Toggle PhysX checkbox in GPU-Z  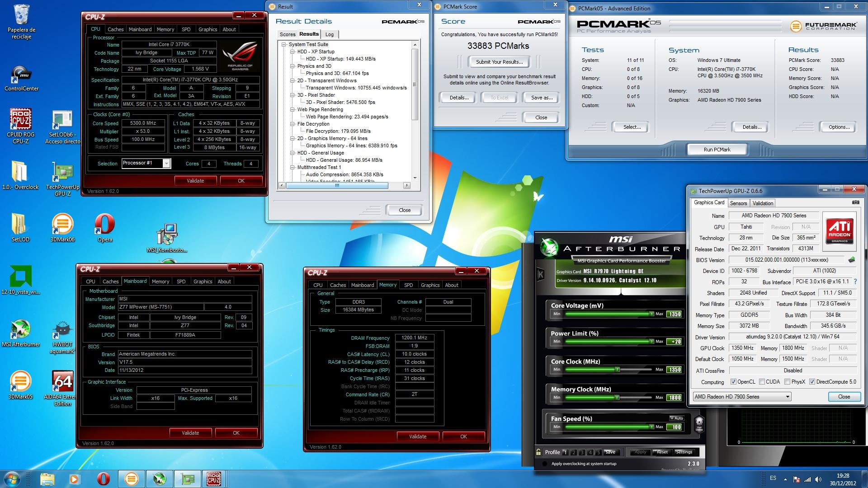coord(787,382)
